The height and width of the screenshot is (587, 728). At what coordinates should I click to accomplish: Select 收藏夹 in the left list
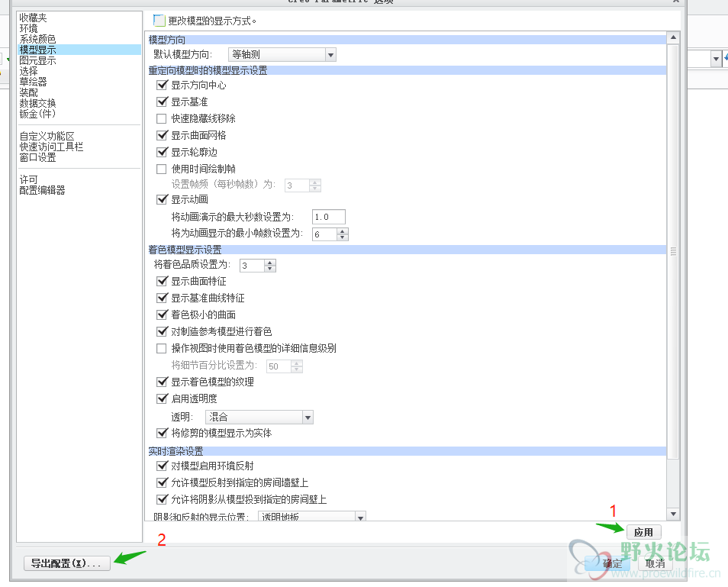click(x=33, y=18)
